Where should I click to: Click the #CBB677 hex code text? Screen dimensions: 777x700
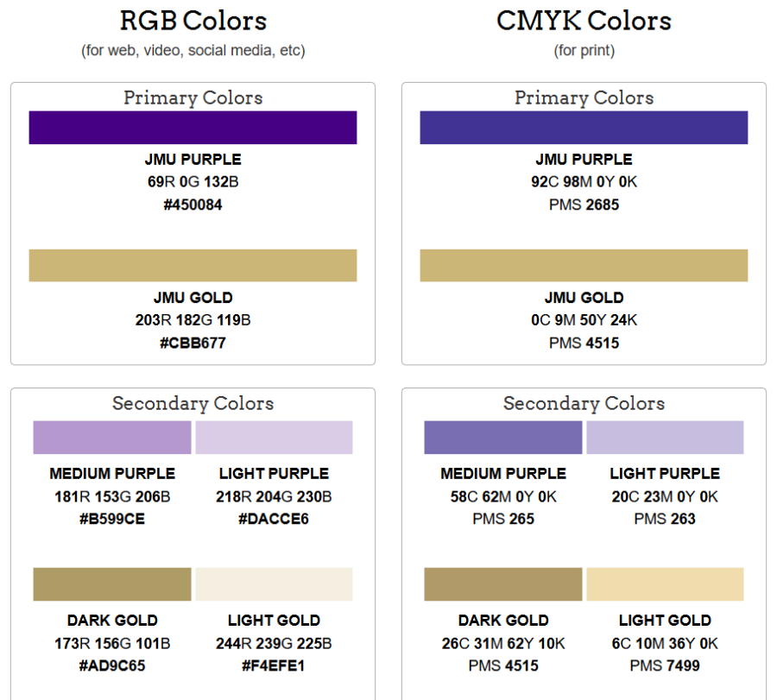[193, 344]
